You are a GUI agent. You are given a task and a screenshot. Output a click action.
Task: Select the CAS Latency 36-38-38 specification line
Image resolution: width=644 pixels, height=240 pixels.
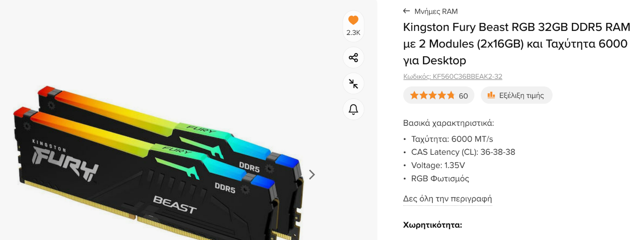[x=463, y=152]
